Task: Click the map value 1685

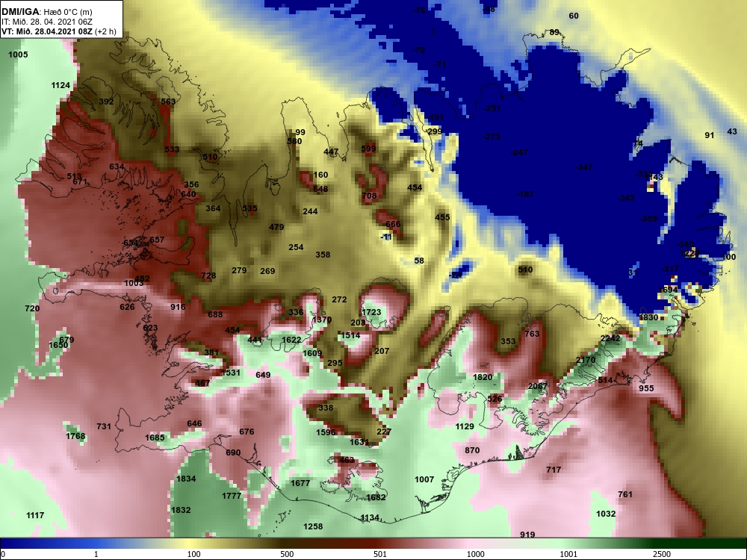Action: coord(155,438)
